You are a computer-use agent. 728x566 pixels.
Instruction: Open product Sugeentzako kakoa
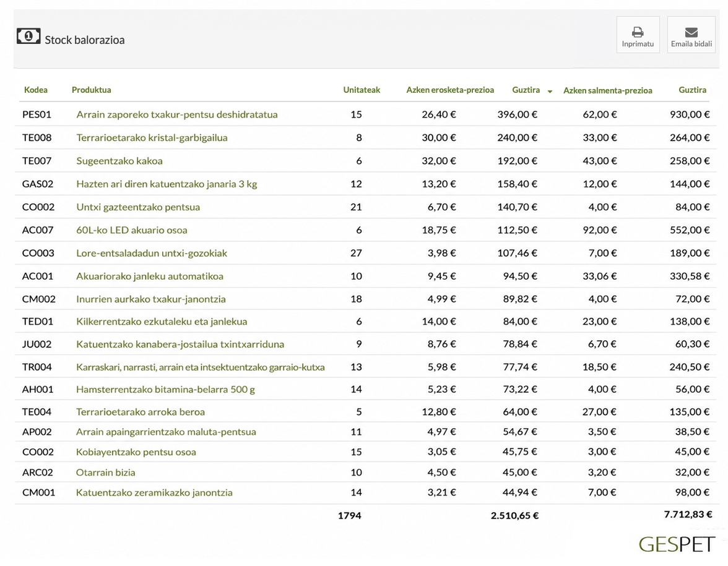tap(119, 161)
